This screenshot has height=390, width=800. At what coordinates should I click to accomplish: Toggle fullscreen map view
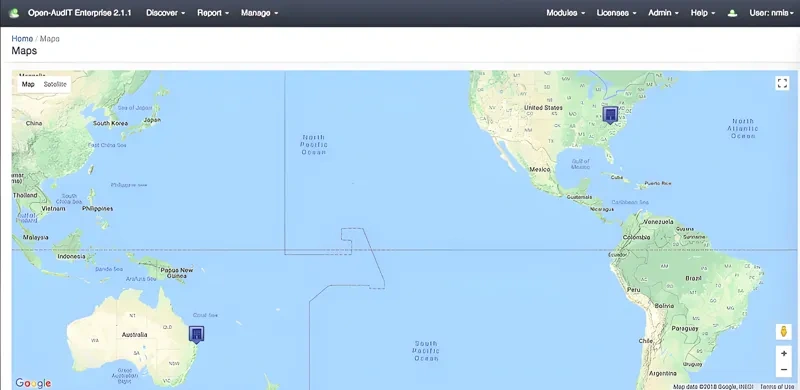(782, 83)
